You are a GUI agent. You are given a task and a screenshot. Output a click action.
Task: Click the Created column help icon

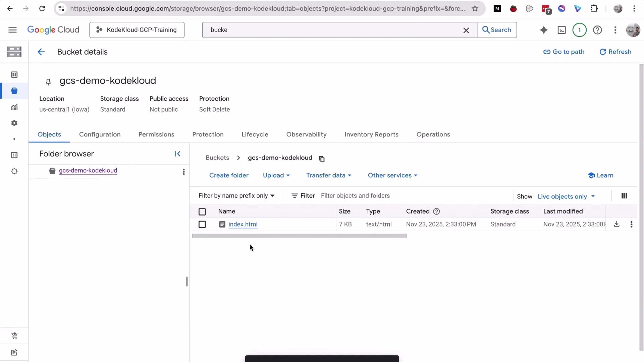436,212
